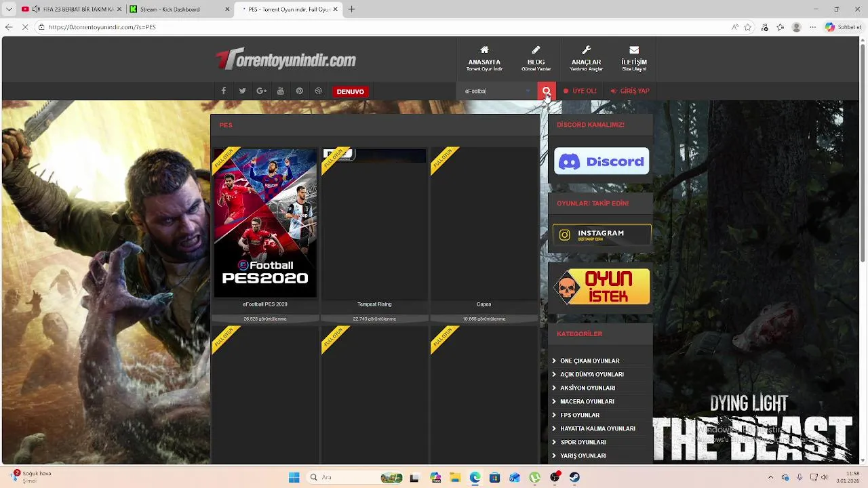The width and height of the screenshot is (868, 488).
Task: Open the Pinterest social icon
Action: point(299,91)
